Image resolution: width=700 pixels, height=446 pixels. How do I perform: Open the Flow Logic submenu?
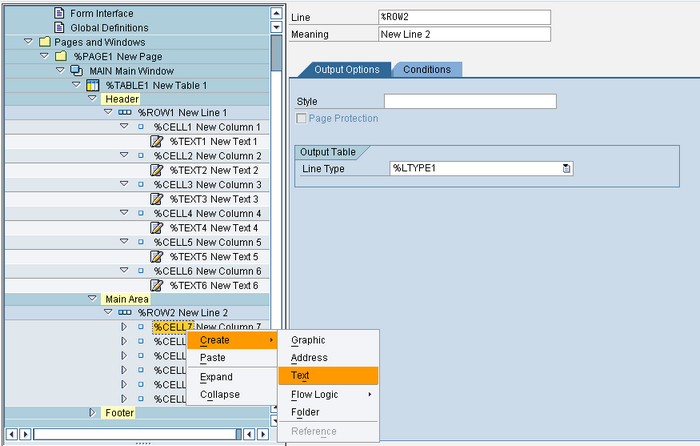(328, 395)
